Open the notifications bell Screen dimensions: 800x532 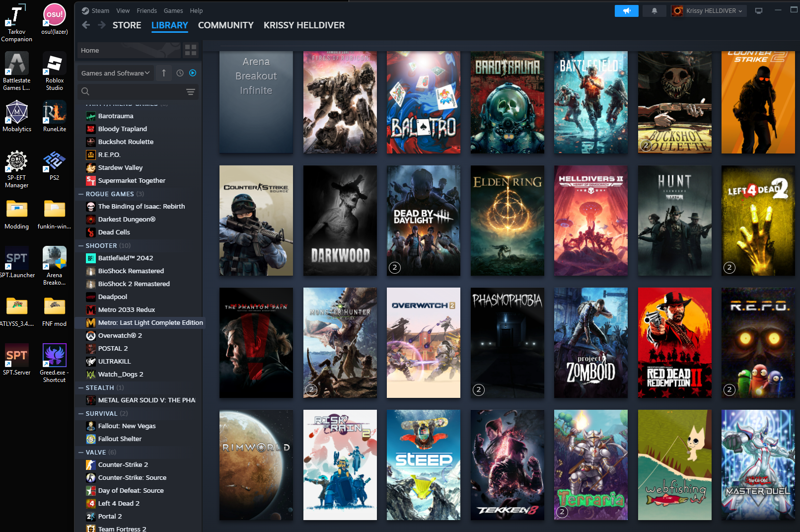[655, 11]
